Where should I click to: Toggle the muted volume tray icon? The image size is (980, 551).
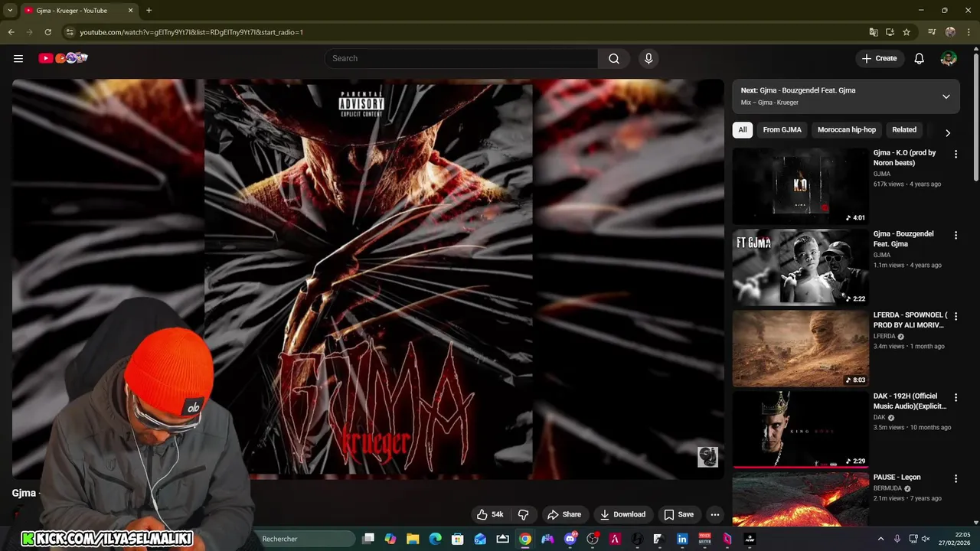pos(926,539)
